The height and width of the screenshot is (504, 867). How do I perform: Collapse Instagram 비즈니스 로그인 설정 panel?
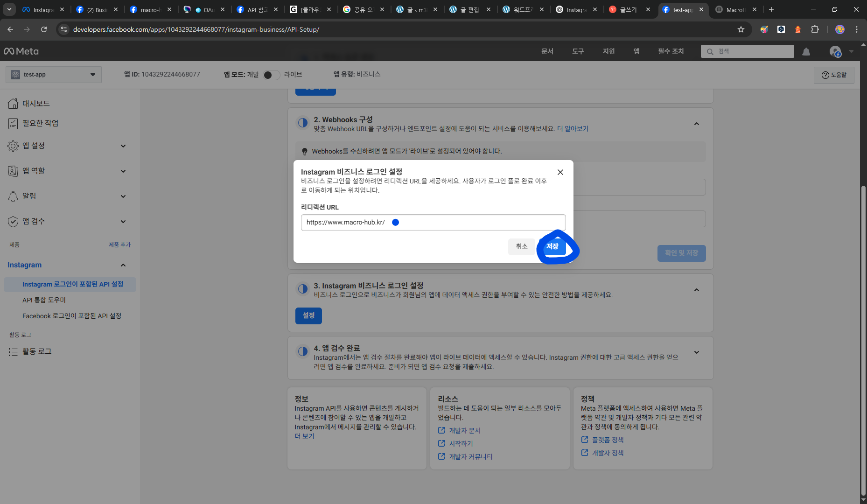[x=697, y=290]
